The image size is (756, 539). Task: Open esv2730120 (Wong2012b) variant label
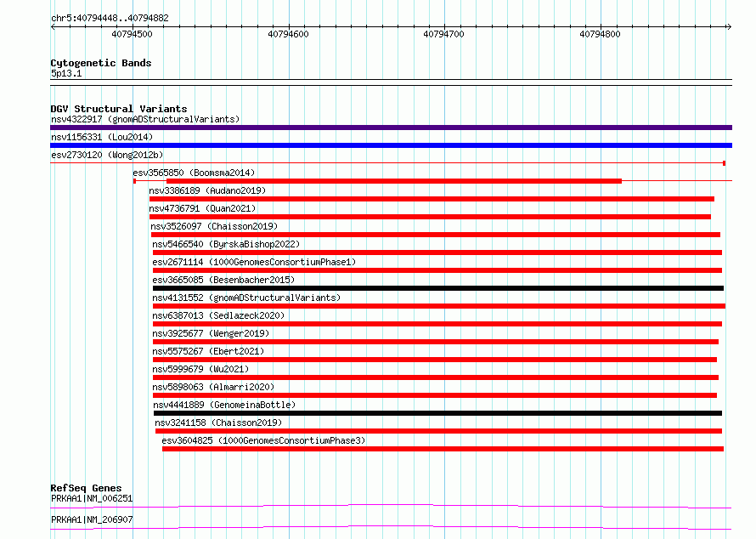click(x=107, y=155)
